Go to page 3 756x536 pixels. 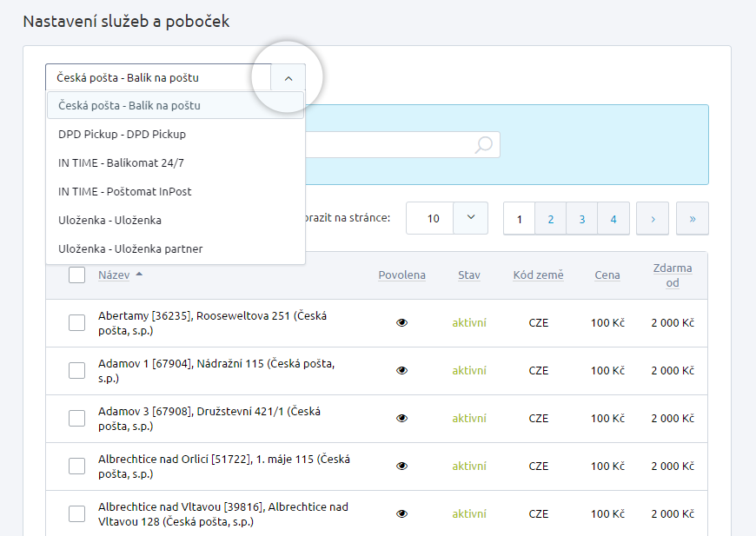(582, 219)
